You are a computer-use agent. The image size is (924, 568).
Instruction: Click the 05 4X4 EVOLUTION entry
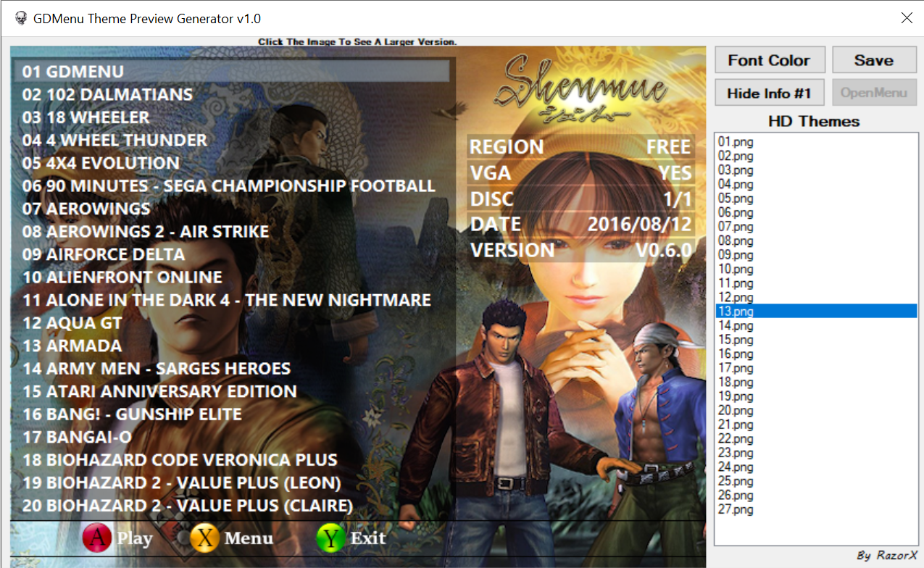101,163
